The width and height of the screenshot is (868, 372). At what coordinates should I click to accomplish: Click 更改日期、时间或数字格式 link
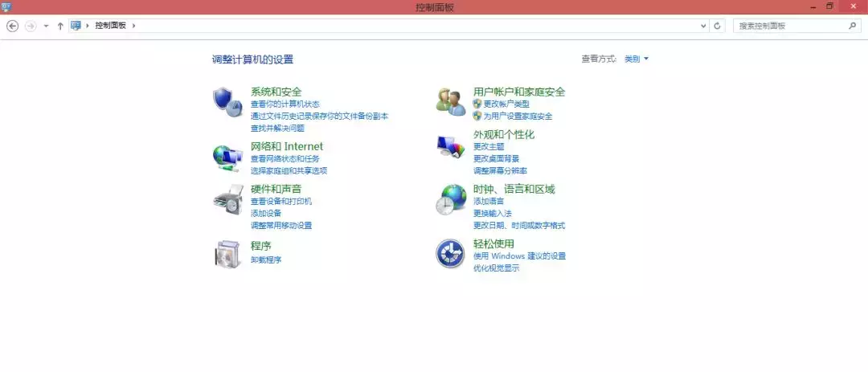519,225
